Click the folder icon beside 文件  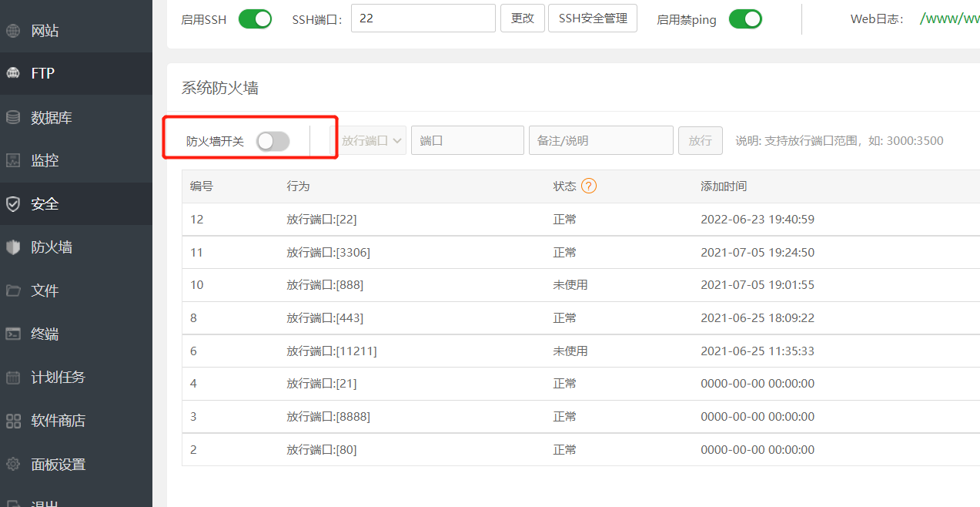(13, 290)
